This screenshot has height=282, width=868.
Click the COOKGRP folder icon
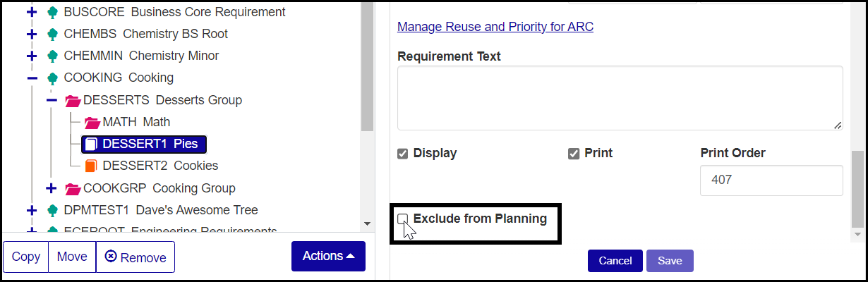click(x=73, y=188)
